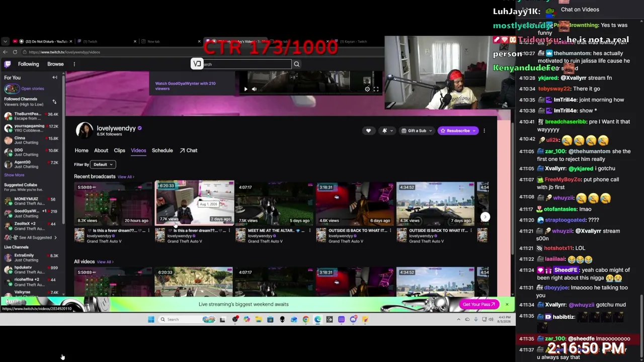
Task: Go back with the browser back arrow
Action: (x=5, y=52)
